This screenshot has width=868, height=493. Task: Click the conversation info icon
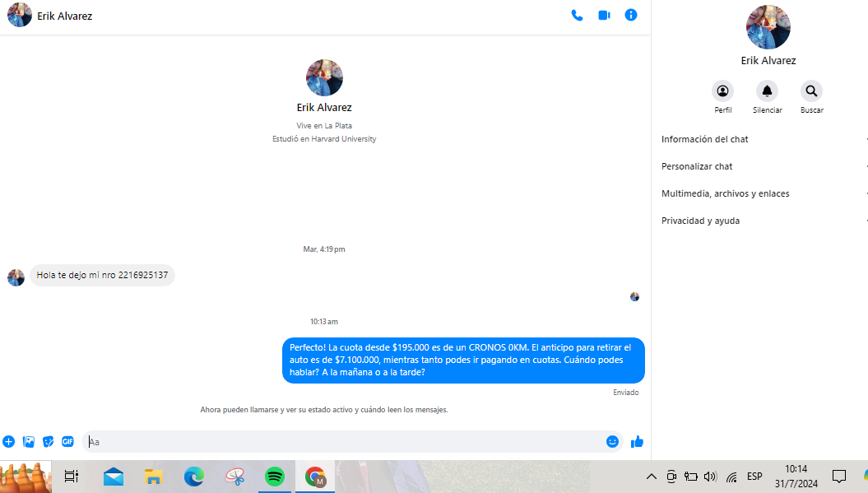coord(631,16)
